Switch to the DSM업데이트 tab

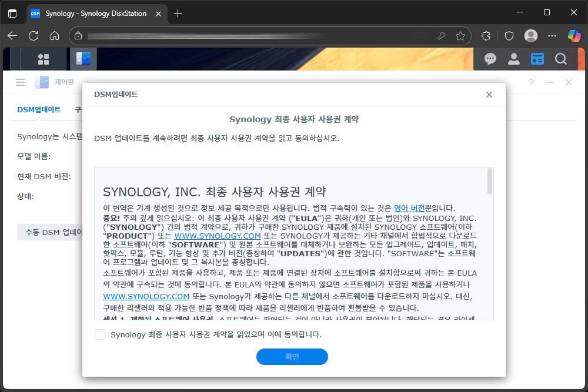coord(39,109)
